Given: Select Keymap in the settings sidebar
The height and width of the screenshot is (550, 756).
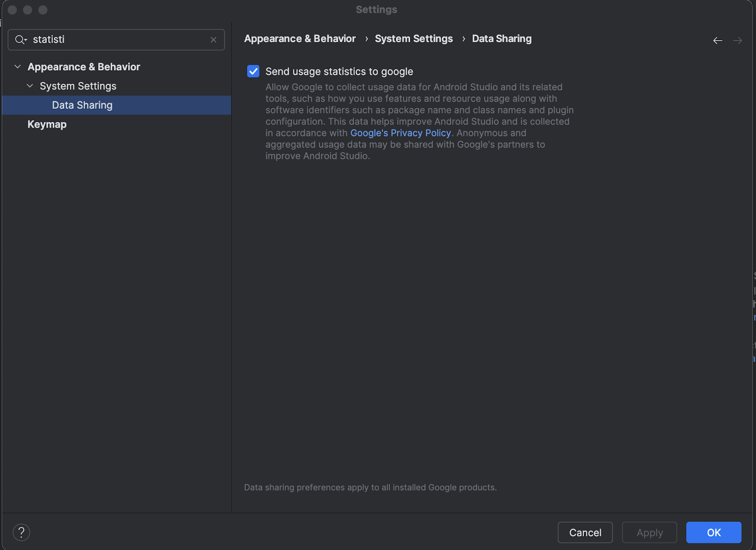Looking at the screenshot, I should 46,124.
